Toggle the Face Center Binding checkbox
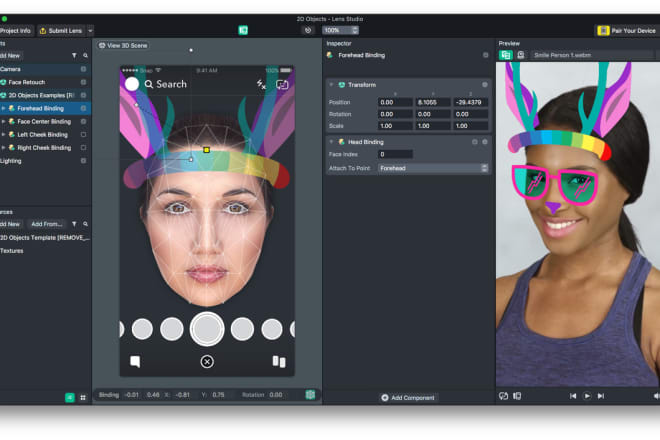The height and width of the screenshot is (440, 660). (83, 121)
